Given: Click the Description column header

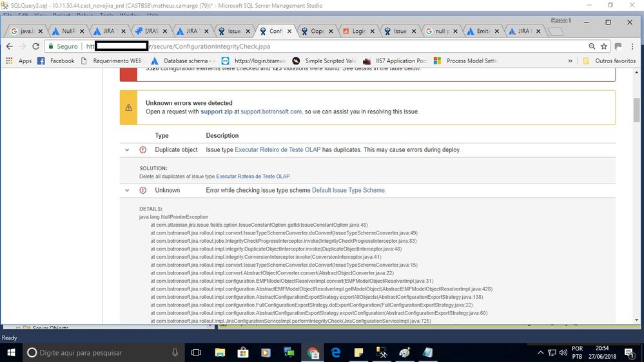Looking at the screenshot, I should 222,135.
